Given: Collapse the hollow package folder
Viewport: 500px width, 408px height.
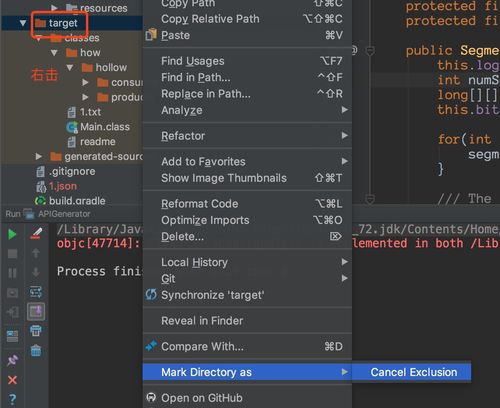Looking at the screenshot, I should tap(70, 68).
